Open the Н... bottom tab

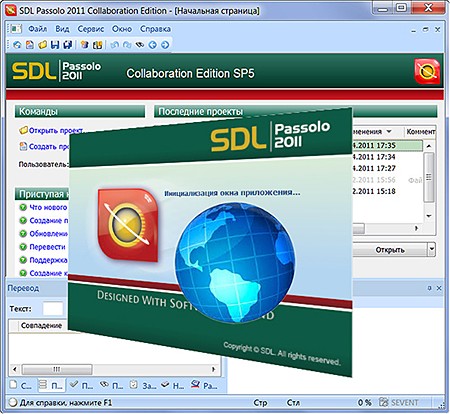point(173,385)
